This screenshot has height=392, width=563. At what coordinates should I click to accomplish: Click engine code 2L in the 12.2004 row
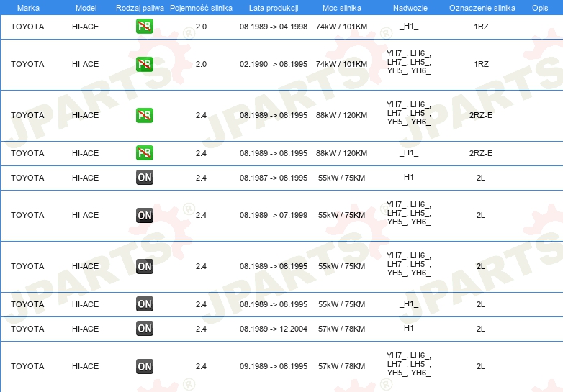tap(481, 329)
